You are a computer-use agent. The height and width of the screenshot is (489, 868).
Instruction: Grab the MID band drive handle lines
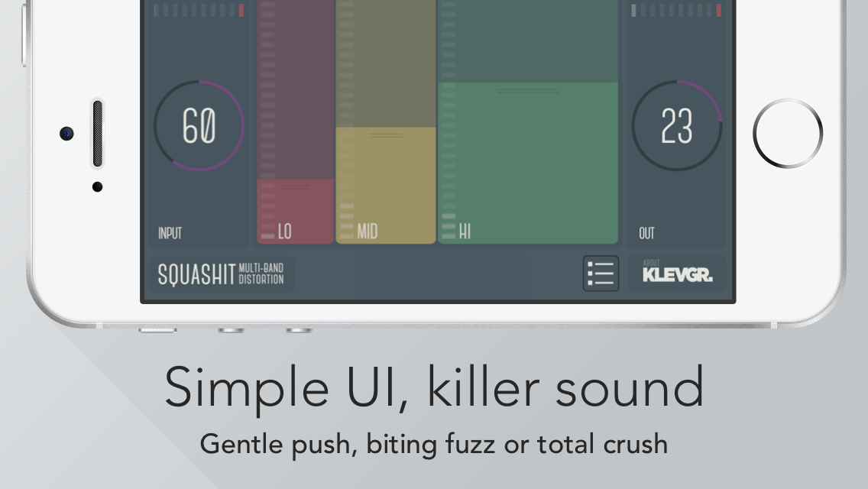[386, 135]
